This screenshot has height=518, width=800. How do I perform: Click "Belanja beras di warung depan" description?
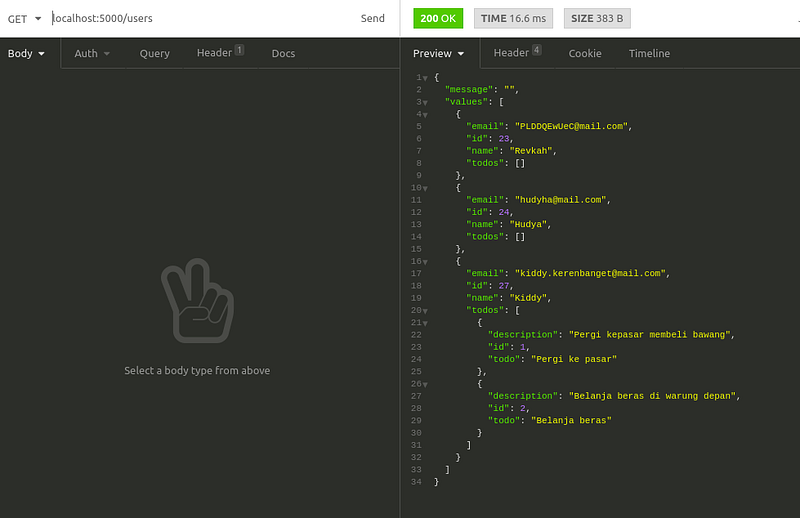point(653,396)
